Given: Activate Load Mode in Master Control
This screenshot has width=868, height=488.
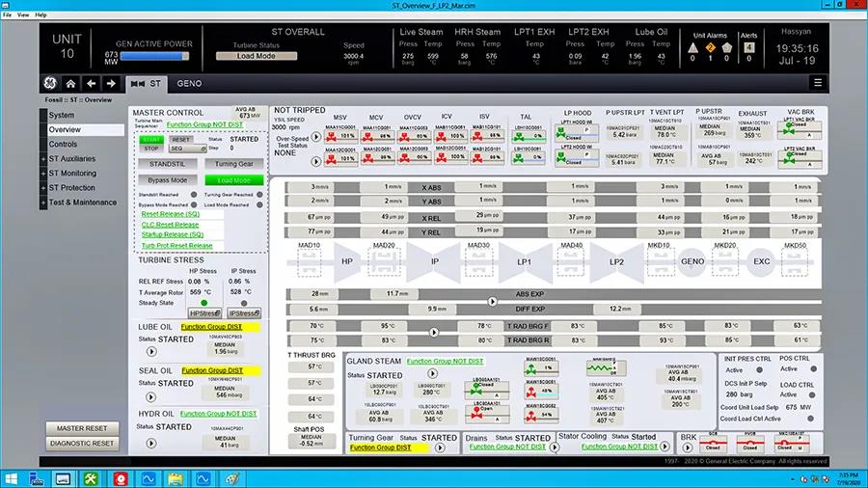Looking at the screenshot, I should (x=233, y=180).
